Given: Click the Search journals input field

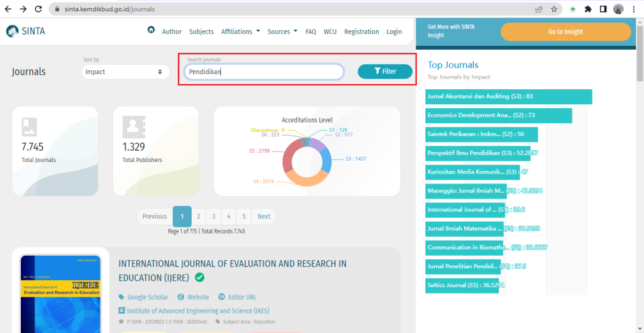Looking at the screenshot, I should point(264,72).
